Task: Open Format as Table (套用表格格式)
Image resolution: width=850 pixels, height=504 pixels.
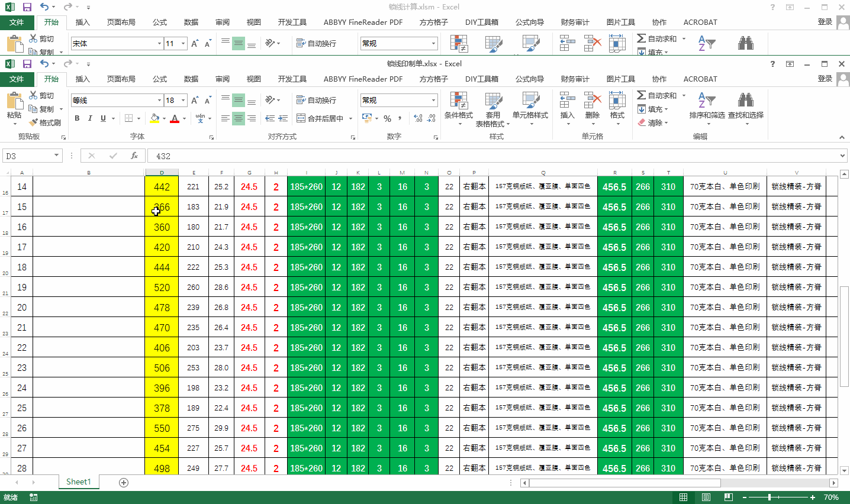Action: point(493,109)
